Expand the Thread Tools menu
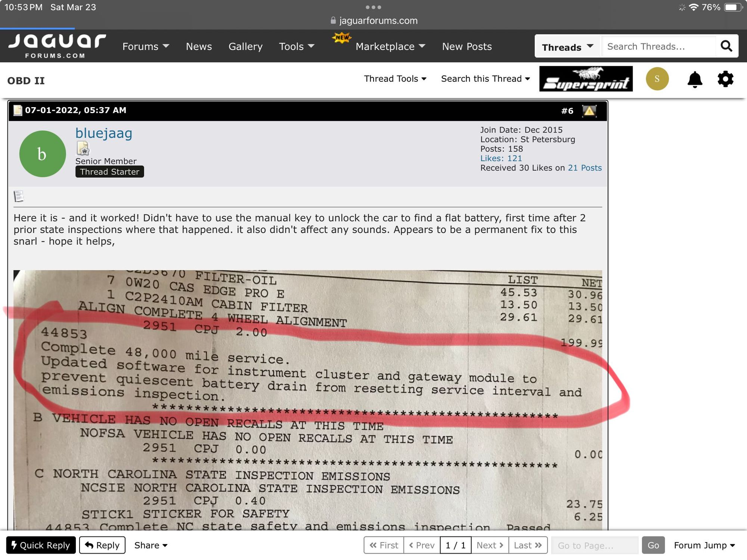Viewport: 747px width, 560px height. coord(395,79)
